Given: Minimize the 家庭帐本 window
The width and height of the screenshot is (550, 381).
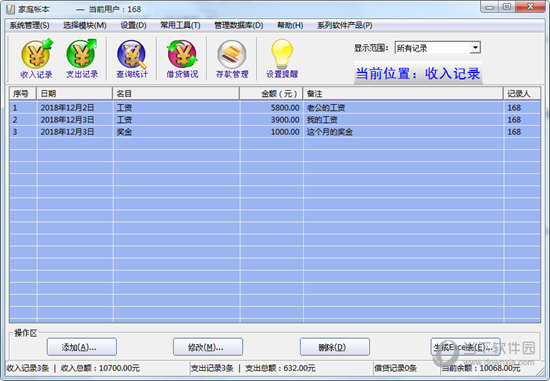Looking at the screenshot, I should pos(490,7).
